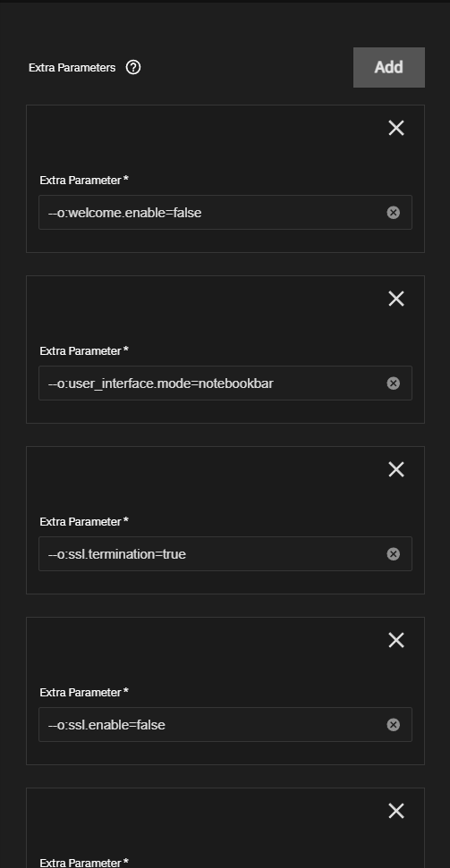Clear the welcome.enable=false text field

pos(393,213)
